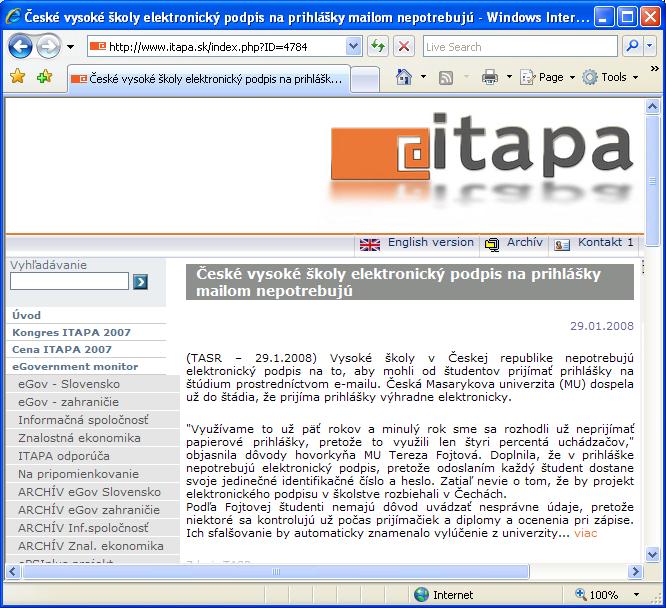Click the Internet Explorer title bar icon
This screenshot has height=608, width=666.
pos(13,17)
